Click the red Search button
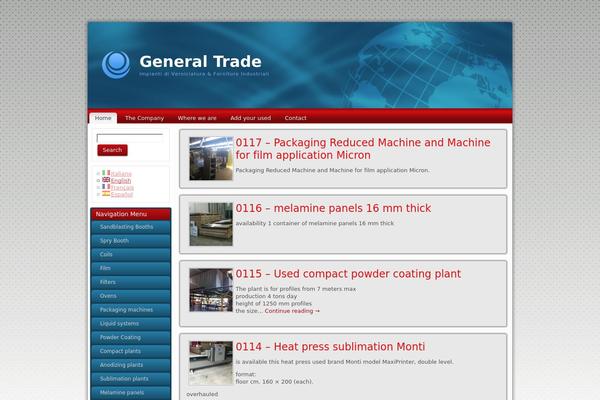Viewport: 600px width, 400px height. point(112,150)
